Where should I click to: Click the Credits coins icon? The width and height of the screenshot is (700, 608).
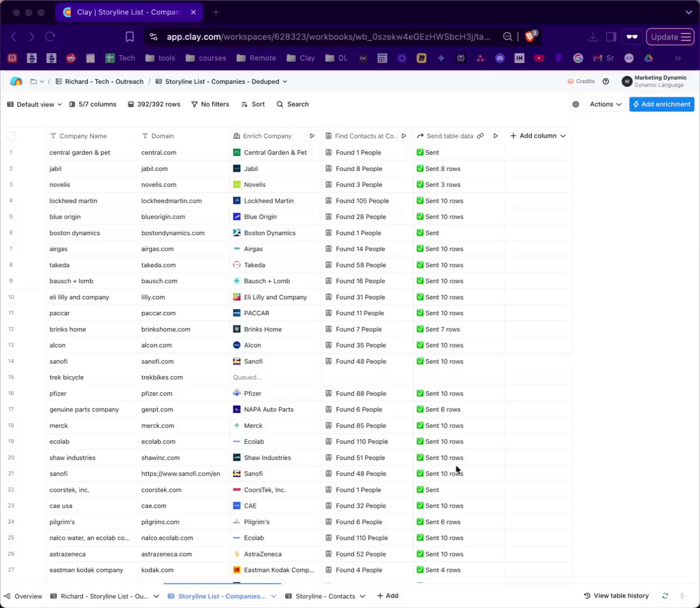[x=571, y=82]
